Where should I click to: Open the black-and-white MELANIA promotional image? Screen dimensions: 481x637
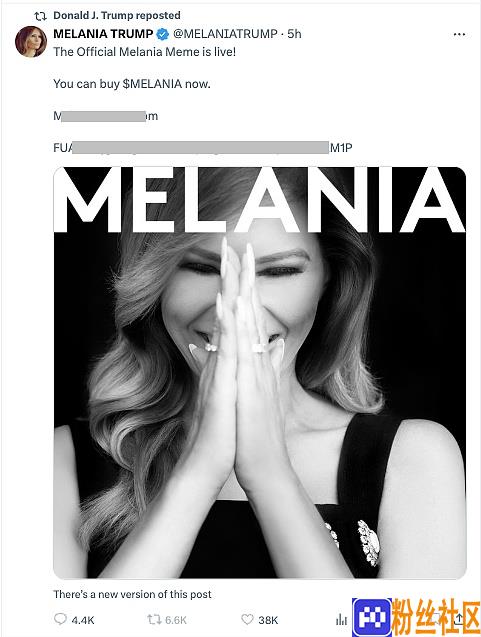[260, 373]
